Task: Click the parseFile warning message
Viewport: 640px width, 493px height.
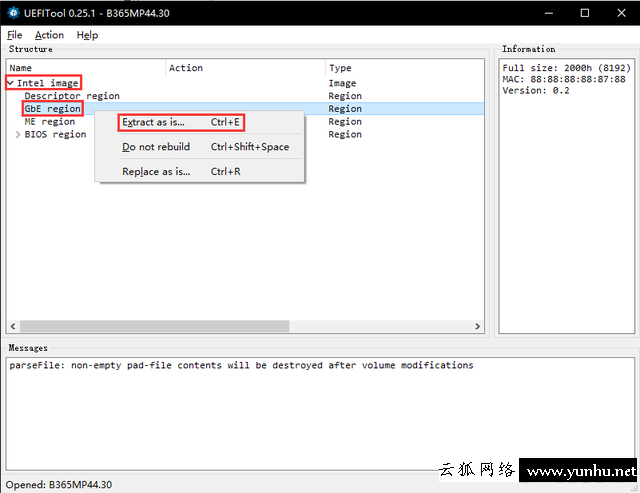Action: pyautogui.click(x=241, y=365)
